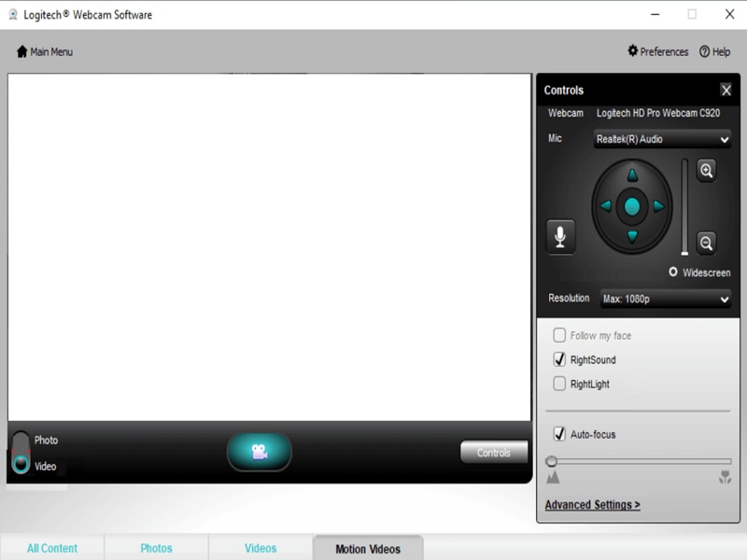Turn off Auto-focus
The height and width of the screenshot is (560, 747).
click(x=560, y=434)
